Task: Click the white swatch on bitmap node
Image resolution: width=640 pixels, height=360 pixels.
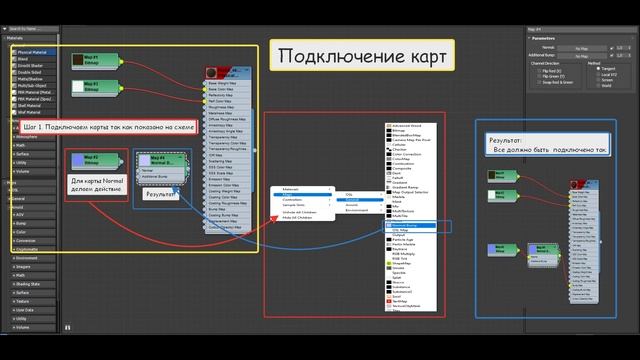Action: 78,86
